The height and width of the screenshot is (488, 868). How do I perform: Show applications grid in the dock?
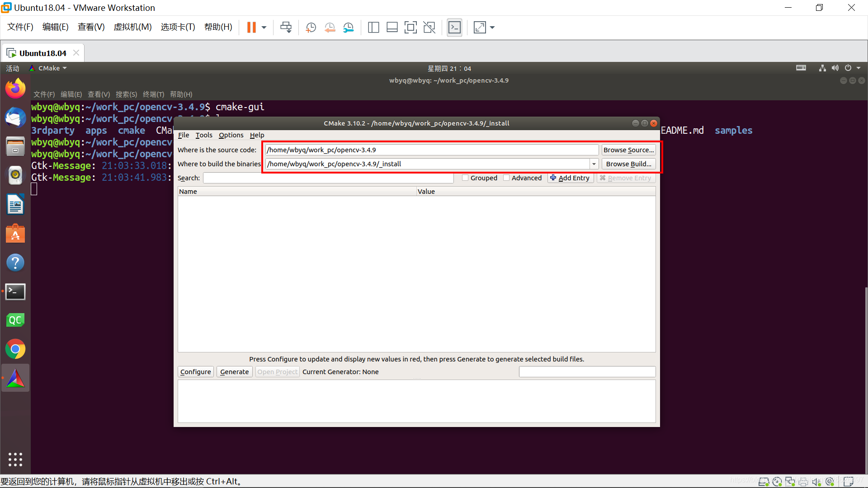[x=15, y=459]
